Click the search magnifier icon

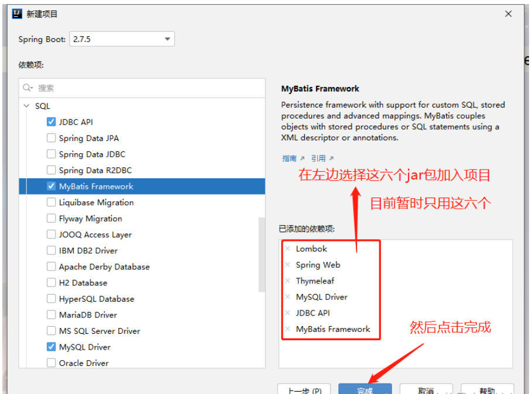pyautogui.click(x=27, y=88)
